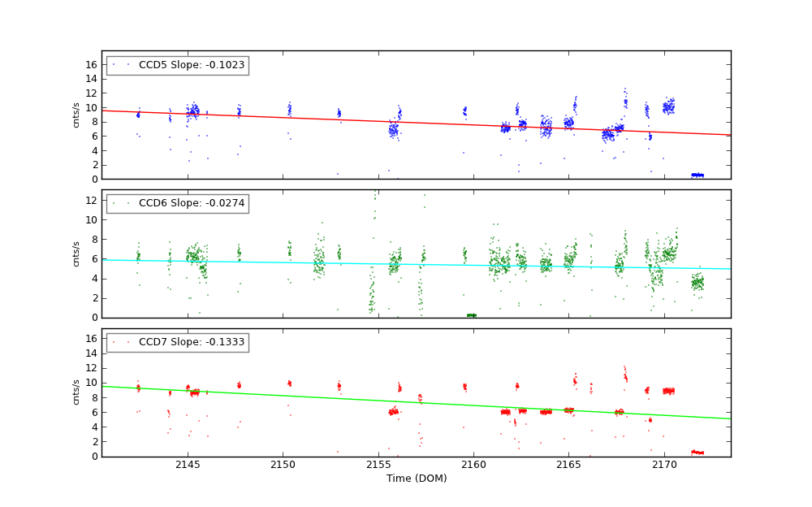Screen dimensions: 812x507
Task: Click the CCD6 Slope legend box
Action: point(177,204)
